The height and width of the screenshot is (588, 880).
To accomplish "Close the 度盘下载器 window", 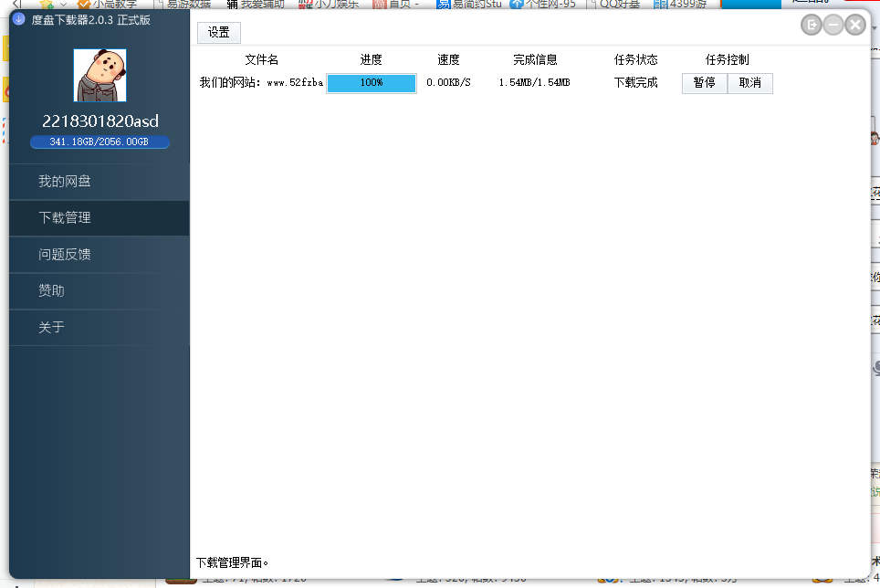I will [855, 25].
